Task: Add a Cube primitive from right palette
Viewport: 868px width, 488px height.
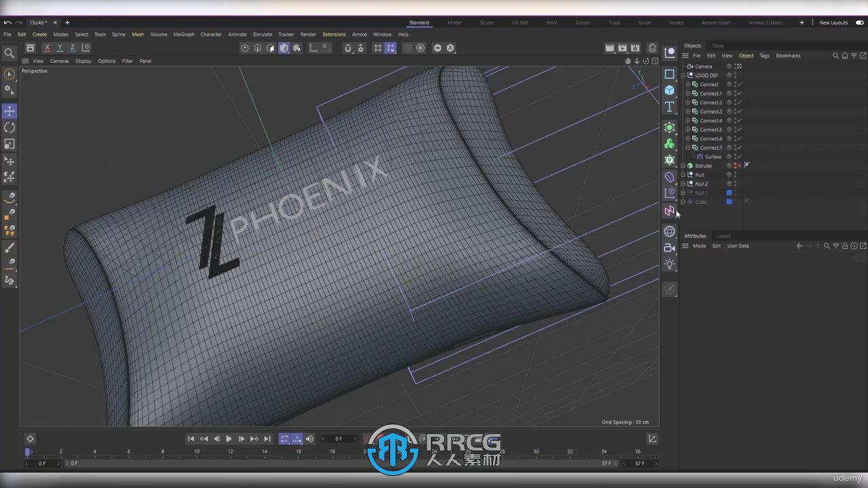Action: tap(669, 90)
